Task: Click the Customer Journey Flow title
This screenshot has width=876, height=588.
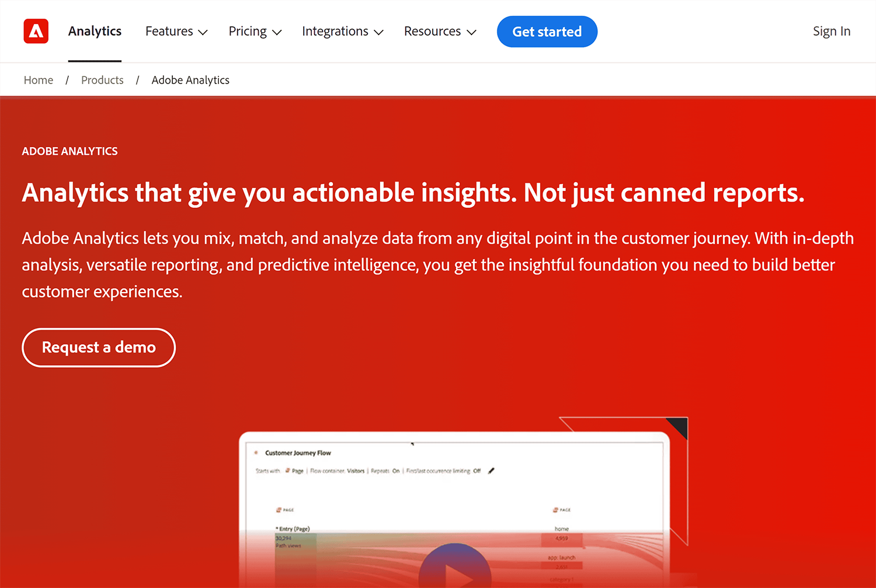Action: [x=298, y=453]
